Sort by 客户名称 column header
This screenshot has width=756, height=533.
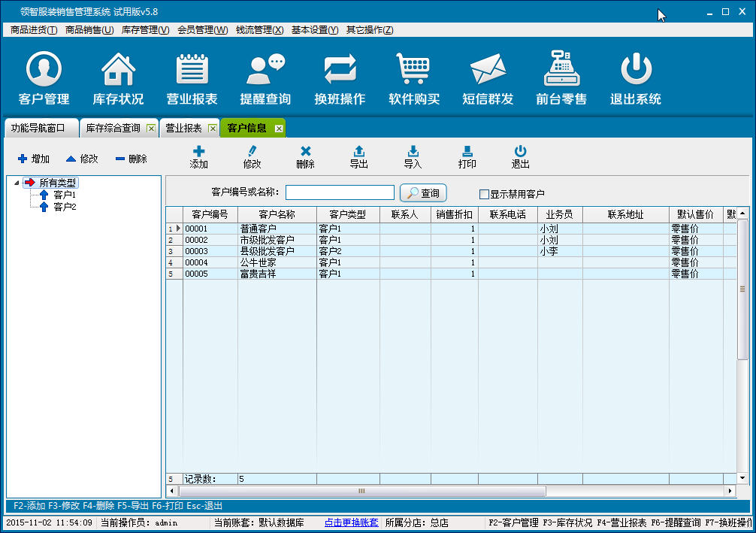tap(277, 215)
